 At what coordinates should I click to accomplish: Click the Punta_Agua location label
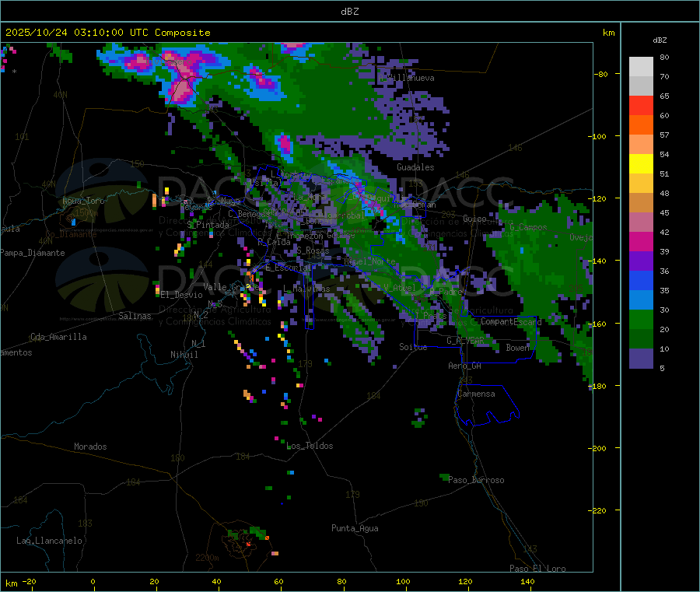click(355, 528)
